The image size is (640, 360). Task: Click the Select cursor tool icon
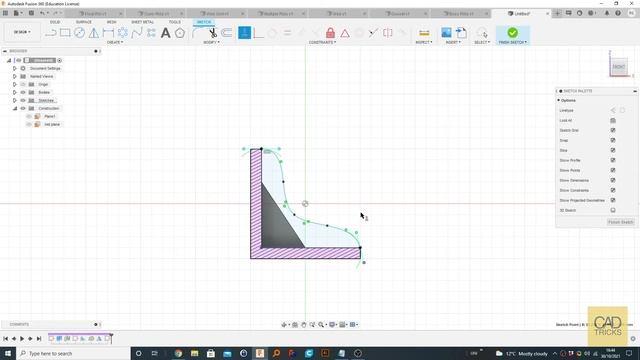(482, 33)
